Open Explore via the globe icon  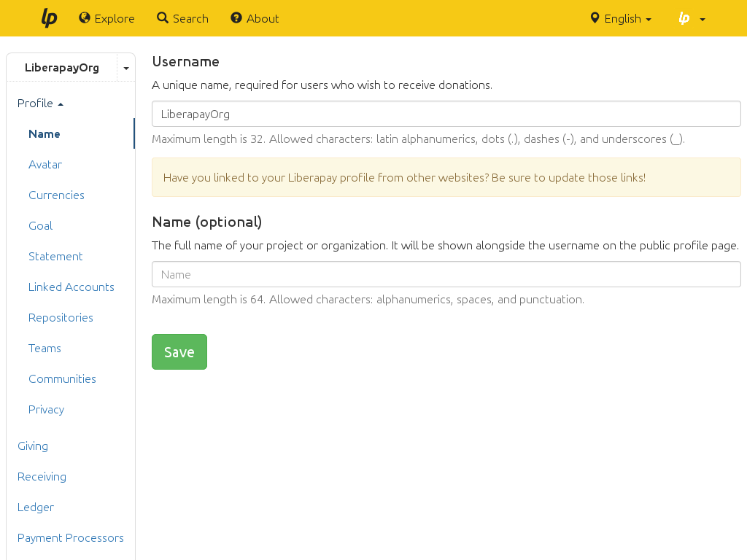point(86,18)
